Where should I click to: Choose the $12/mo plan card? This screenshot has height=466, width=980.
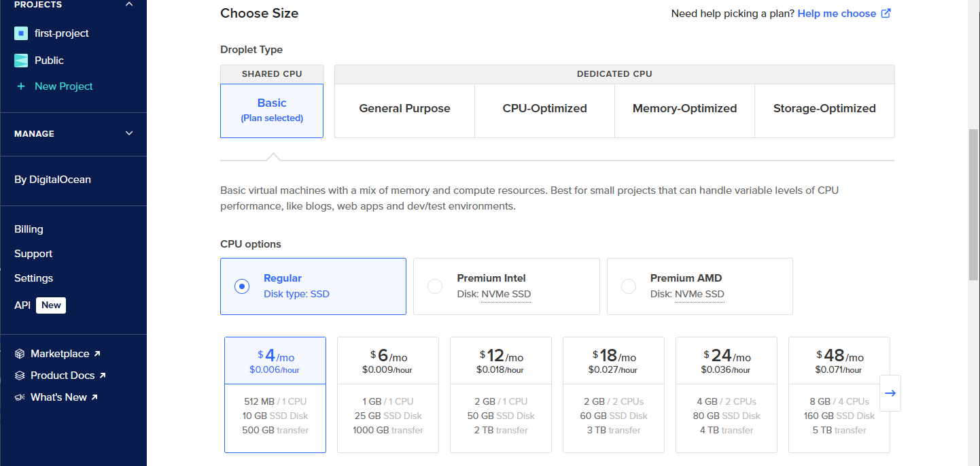[x=501, y=395]
